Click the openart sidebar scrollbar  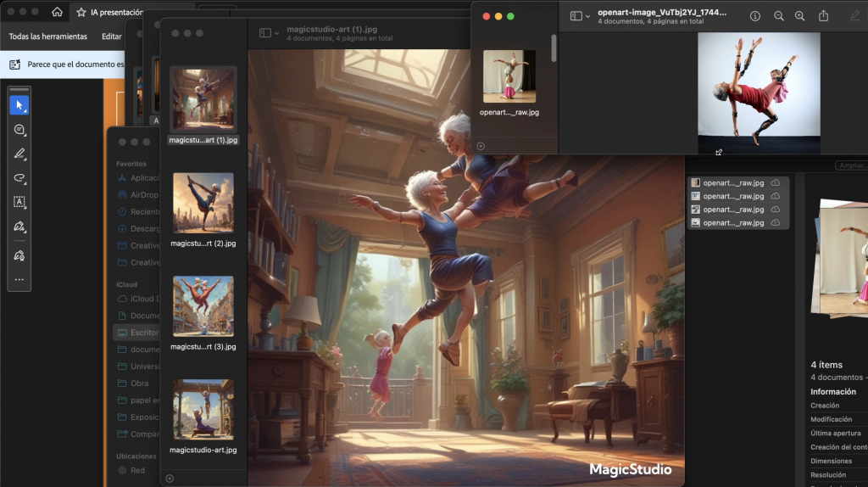pyautogui.click(x=554, y=48)
